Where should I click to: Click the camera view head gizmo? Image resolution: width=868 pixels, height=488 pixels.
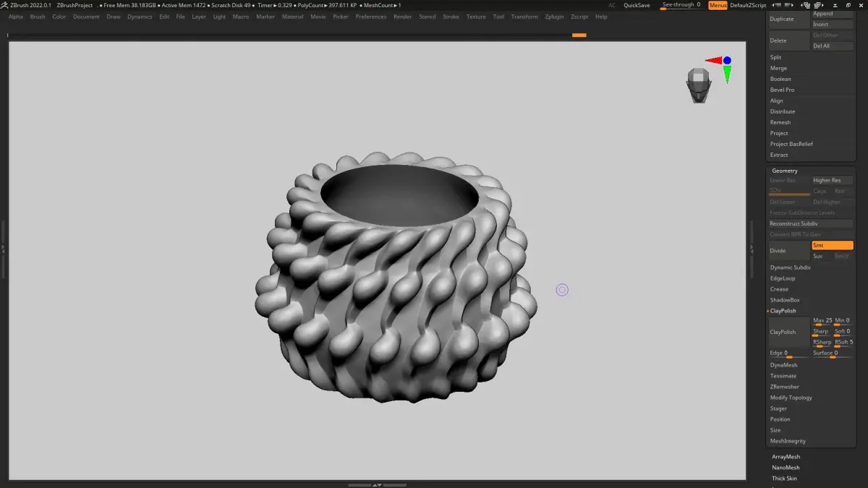[698, 85]
